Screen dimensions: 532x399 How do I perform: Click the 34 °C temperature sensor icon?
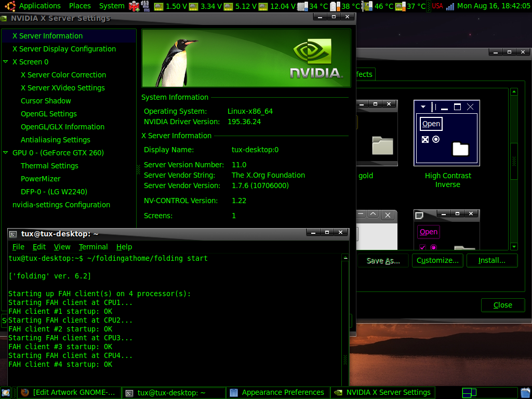pos(303,6)
